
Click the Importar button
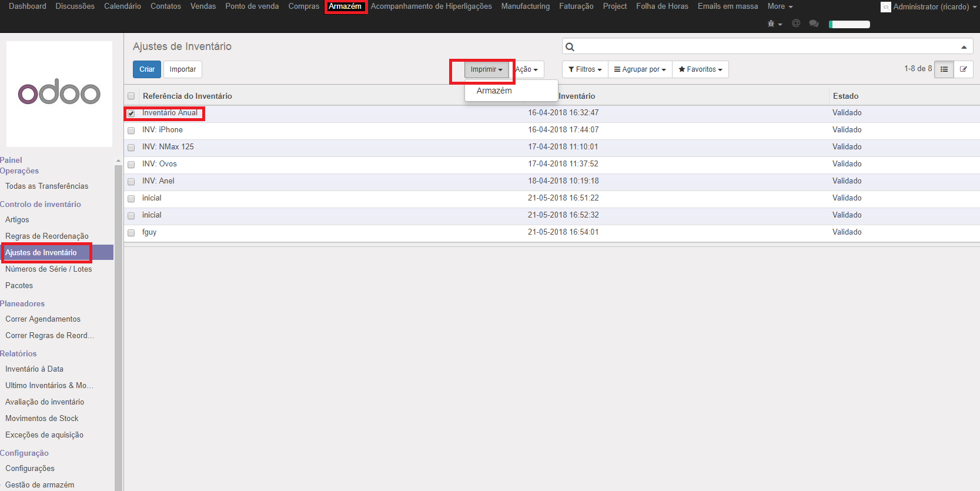183,69
